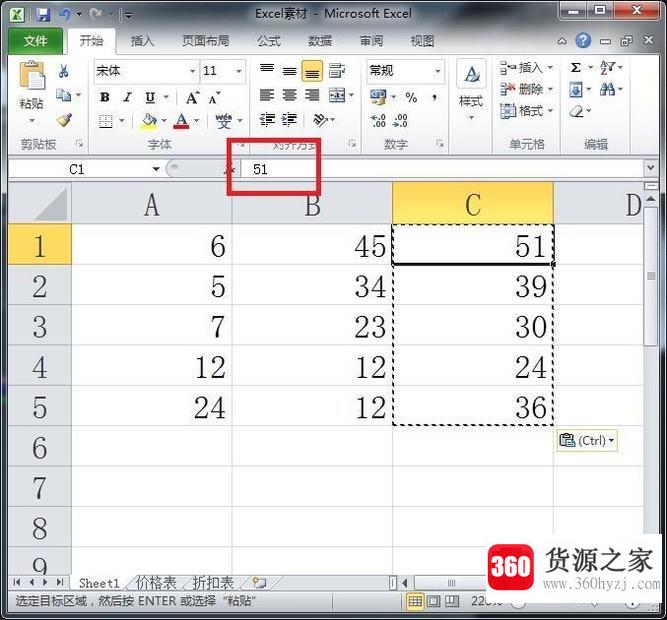Apply comma style number format
Screen dimensions: 667x620
(x=434, y=98)
